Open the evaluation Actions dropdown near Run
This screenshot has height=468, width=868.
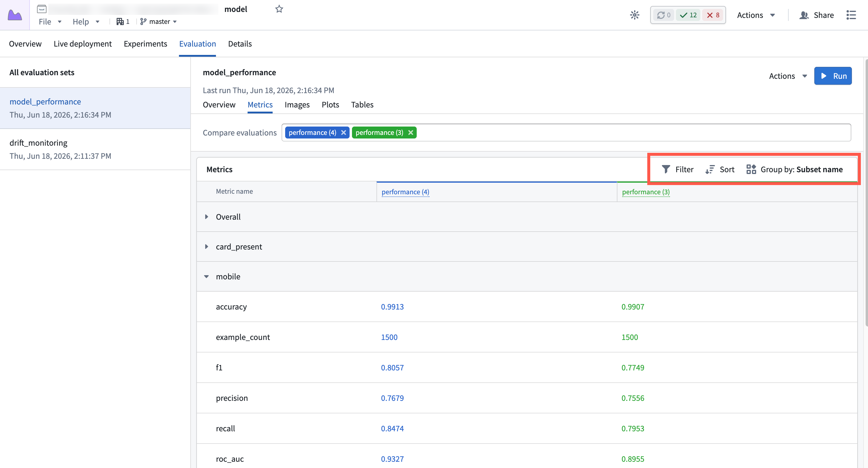tap(788, 76)
